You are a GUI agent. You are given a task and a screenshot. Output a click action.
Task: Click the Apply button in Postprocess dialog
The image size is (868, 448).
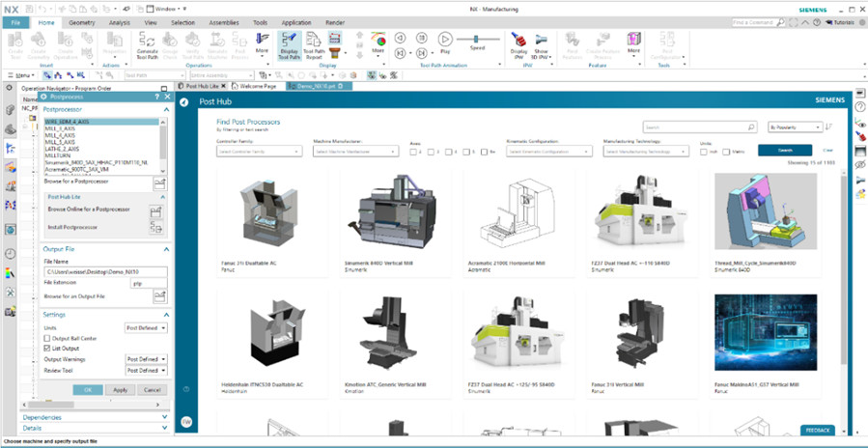pos(120,390)
